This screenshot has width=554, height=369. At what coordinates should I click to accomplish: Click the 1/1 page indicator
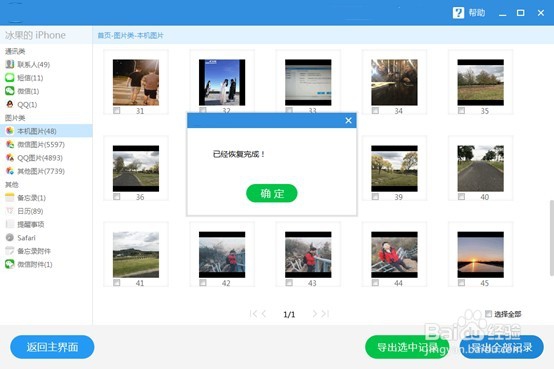click(289, 314)
